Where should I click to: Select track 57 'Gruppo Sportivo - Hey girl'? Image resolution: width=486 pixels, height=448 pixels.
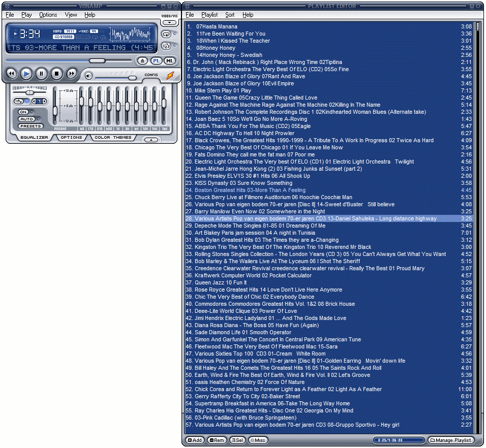pyautogui.click(x=329, y=425)
